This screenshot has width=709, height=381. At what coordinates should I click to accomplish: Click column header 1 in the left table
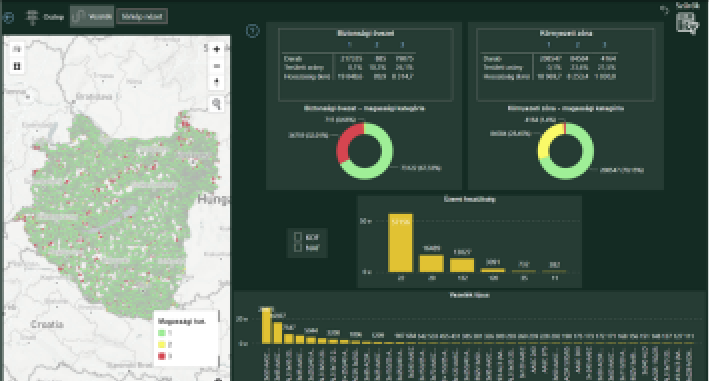pos(350,45)
